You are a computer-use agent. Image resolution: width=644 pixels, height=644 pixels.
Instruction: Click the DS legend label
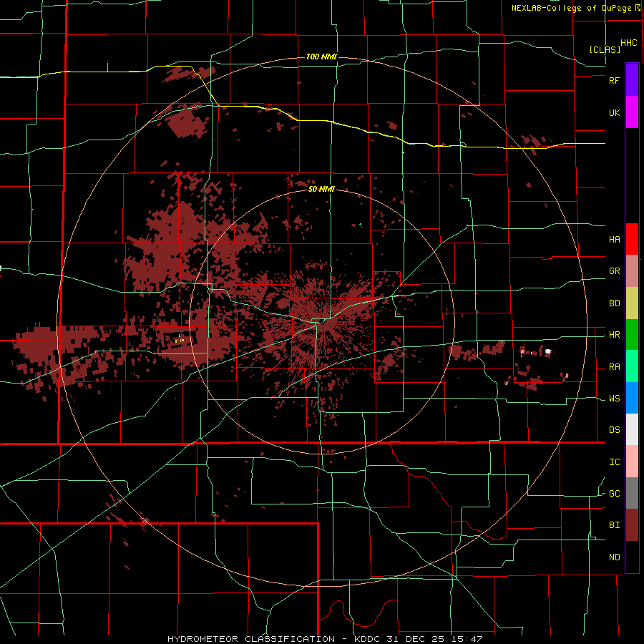click(614, 430)
